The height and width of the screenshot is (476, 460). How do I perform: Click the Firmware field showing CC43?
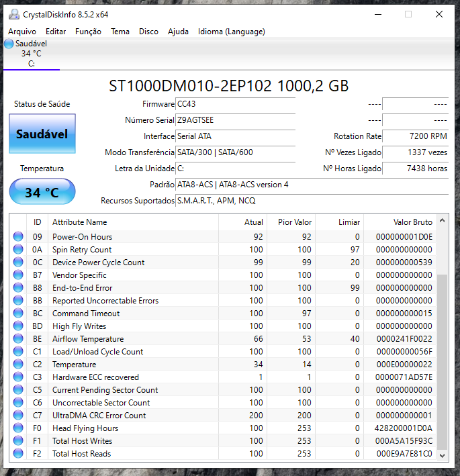[x=235, y=104]
